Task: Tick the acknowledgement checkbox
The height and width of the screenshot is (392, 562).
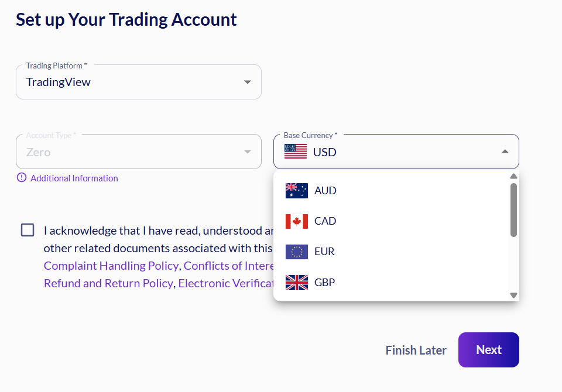Action: coord(28,230)
